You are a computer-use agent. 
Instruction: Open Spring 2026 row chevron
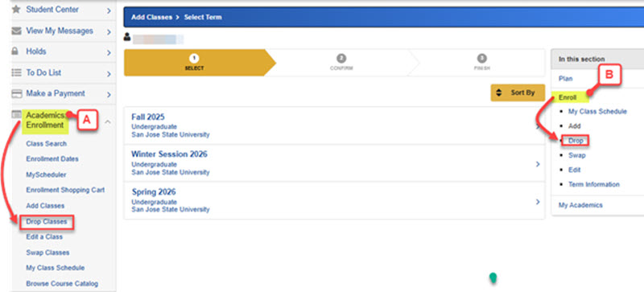point(538,202)
